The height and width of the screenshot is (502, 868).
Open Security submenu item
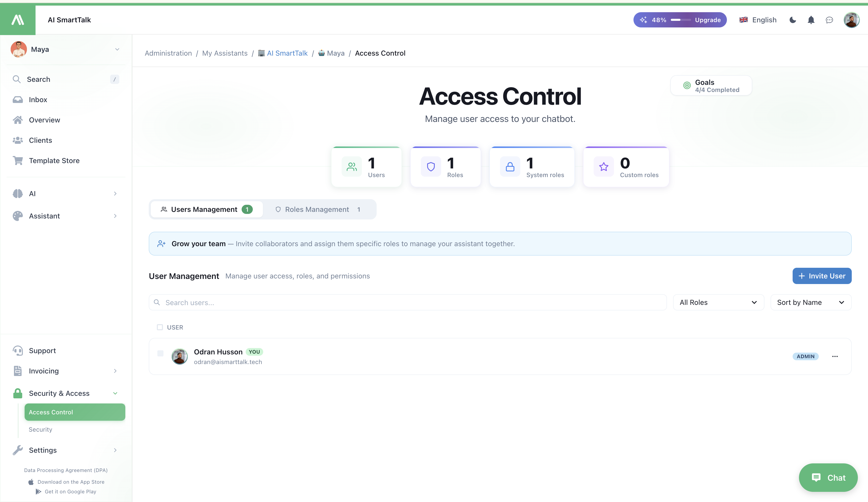[x=40, y=430]
